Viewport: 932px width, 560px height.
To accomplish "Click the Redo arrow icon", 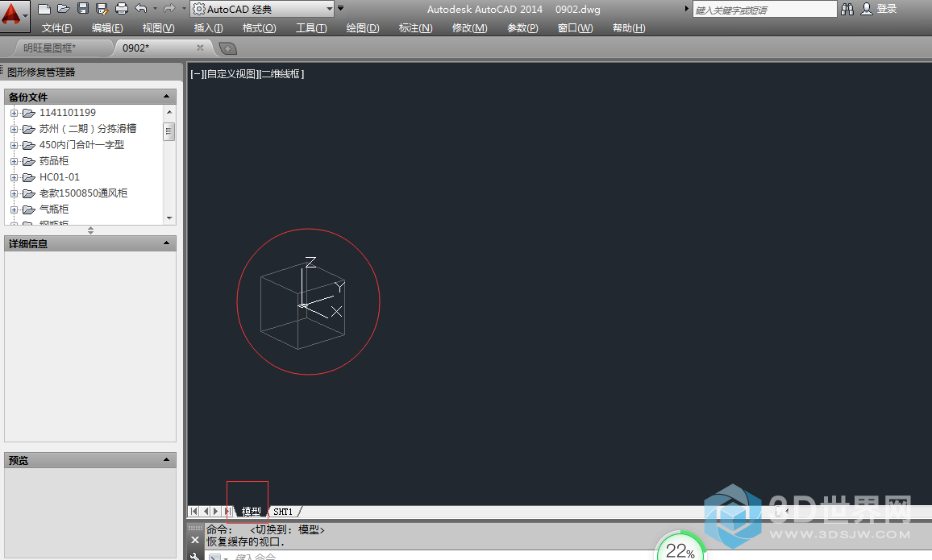I will (169, 8).
